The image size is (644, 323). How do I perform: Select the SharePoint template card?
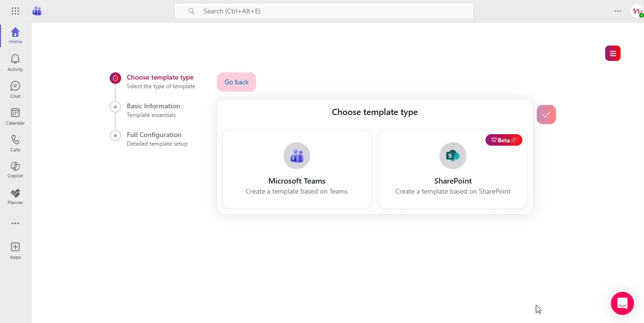[x=453, y=169]
